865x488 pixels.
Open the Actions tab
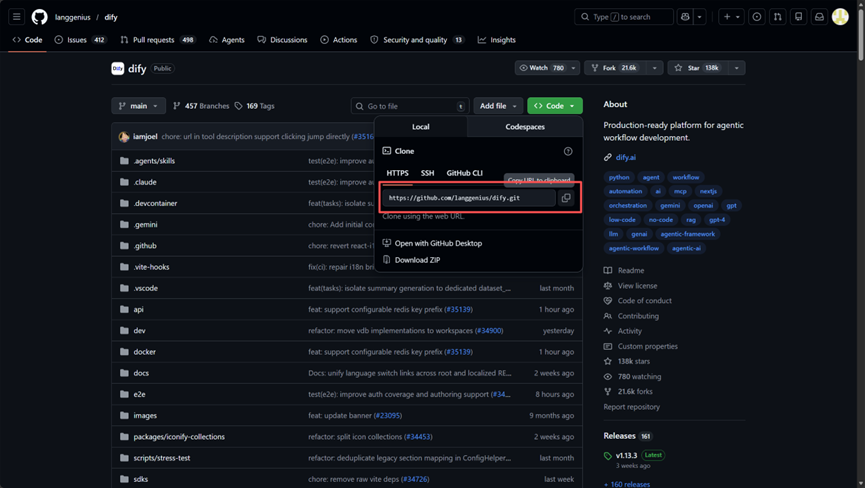339,40
